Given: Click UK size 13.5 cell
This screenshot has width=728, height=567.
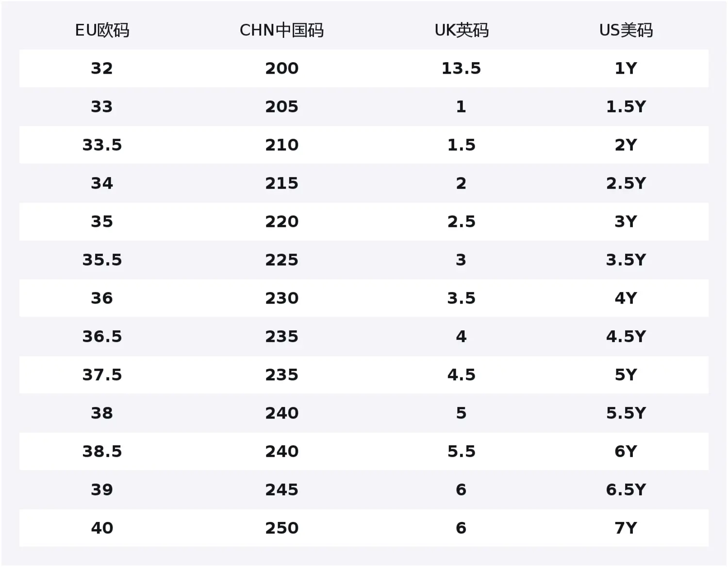Looking at the screenshot, I should click(461, 68).
